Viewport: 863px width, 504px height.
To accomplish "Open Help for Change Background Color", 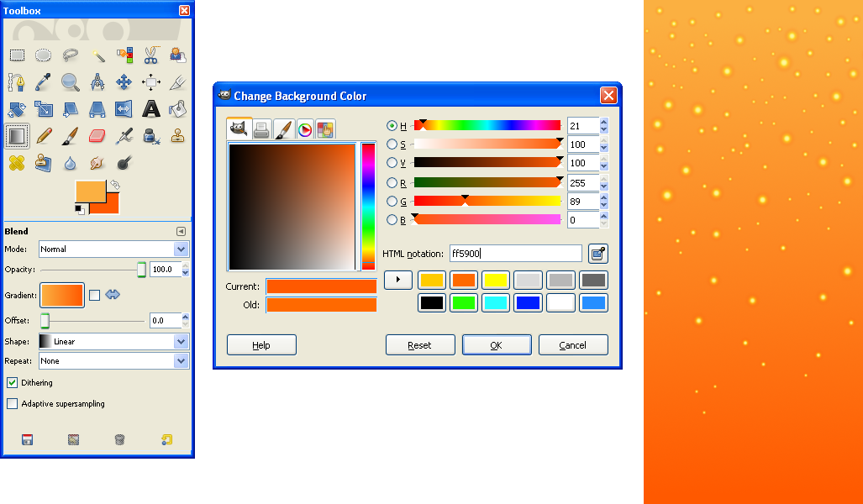I will coord(261,345).
